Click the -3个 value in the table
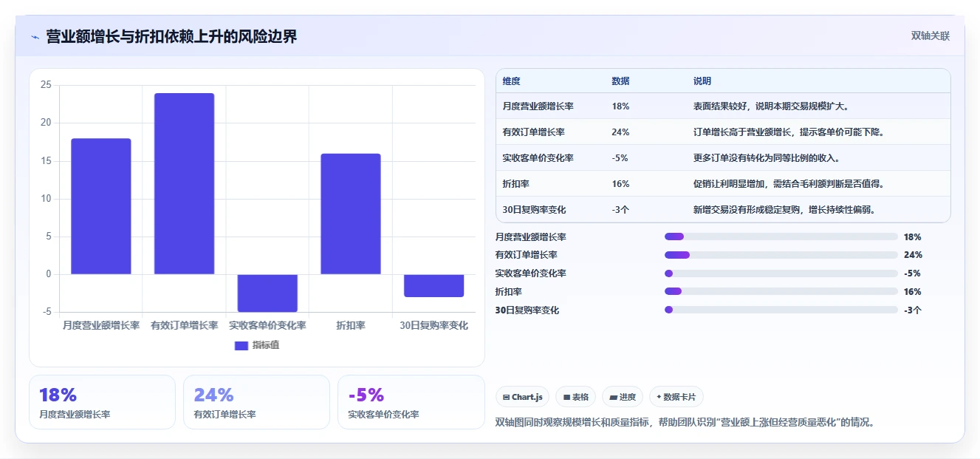Screen dimensions: 980x459 coord(620,210)
